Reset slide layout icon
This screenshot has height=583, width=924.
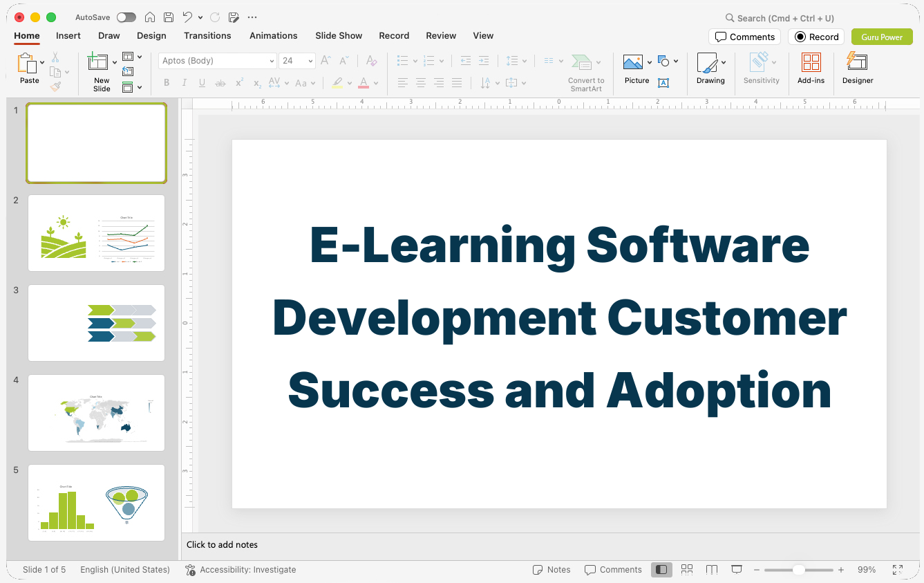coord(128,71)
